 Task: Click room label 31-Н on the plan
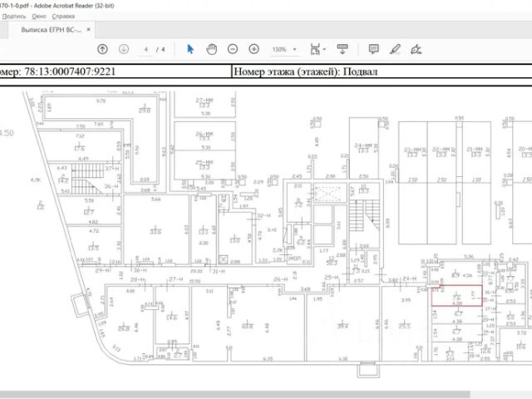point(219,271)
